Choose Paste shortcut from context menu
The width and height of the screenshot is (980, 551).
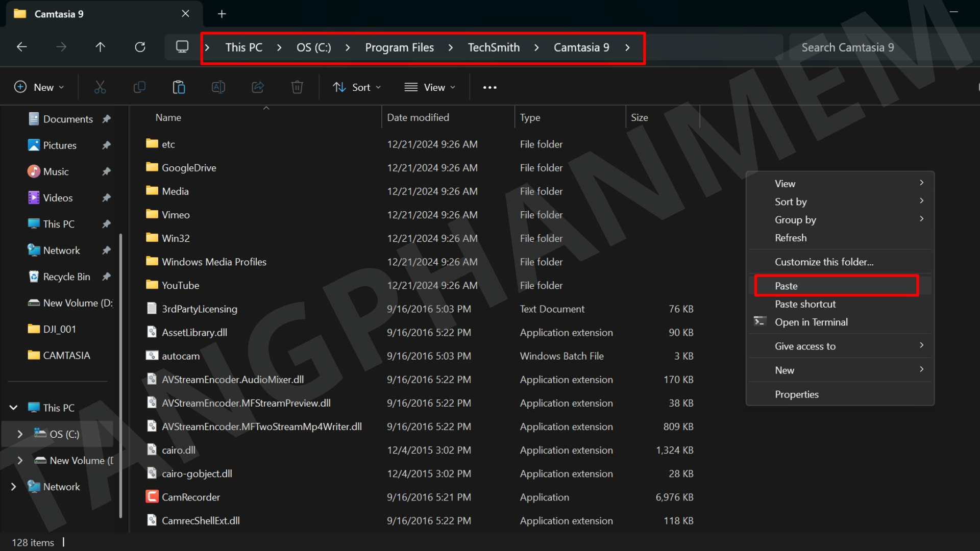840,304
